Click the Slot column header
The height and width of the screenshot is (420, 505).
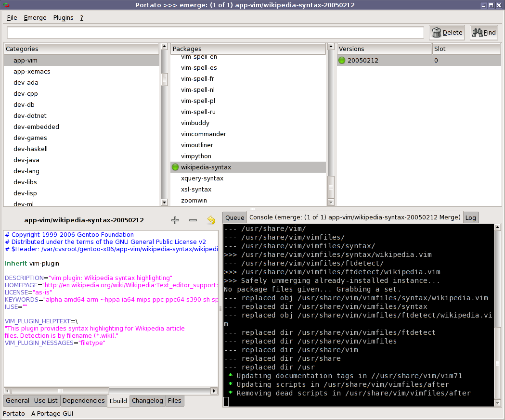click(x=466, y=49)
